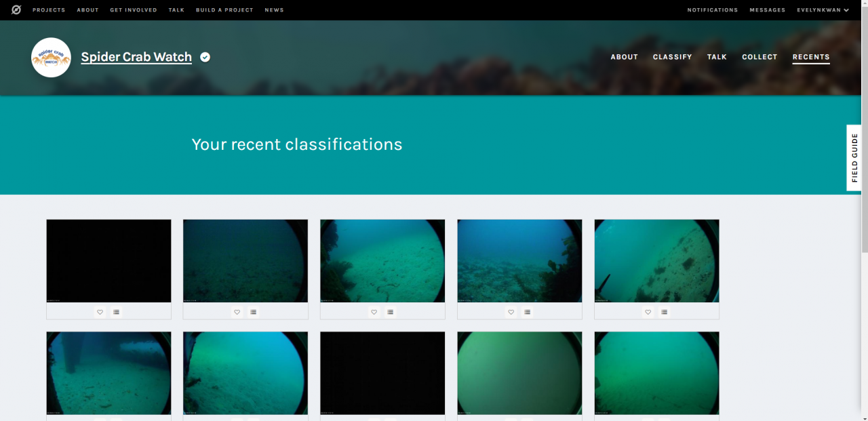The width and height of the screenshot is (868, 421).
Task: Open the first bottom-row thumbnail with pier structure
Action: [x=108, y=374]
